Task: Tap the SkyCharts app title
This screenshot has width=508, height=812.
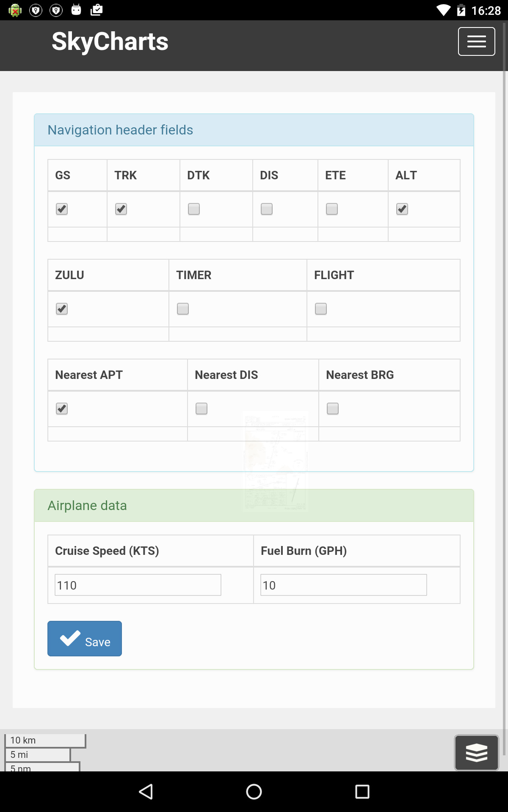Action: (110, 41)
